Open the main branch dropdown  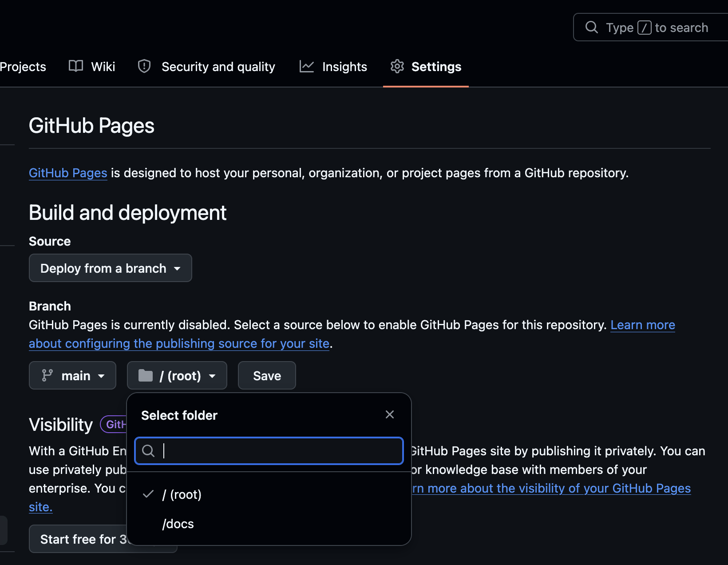click(x=72, y=375)
